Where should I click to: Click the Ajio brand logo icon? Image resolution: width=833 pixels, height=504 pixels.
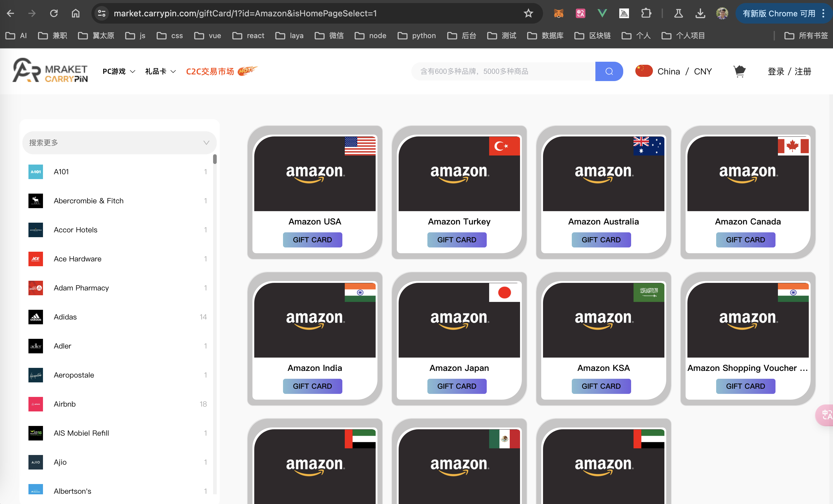click(35, 462)
